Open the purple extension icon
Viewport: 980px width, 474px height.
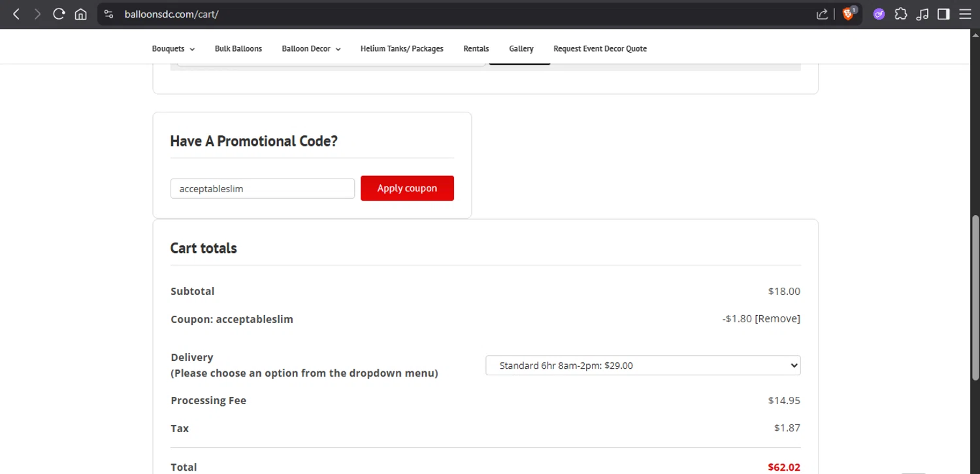tap(879, 14)
